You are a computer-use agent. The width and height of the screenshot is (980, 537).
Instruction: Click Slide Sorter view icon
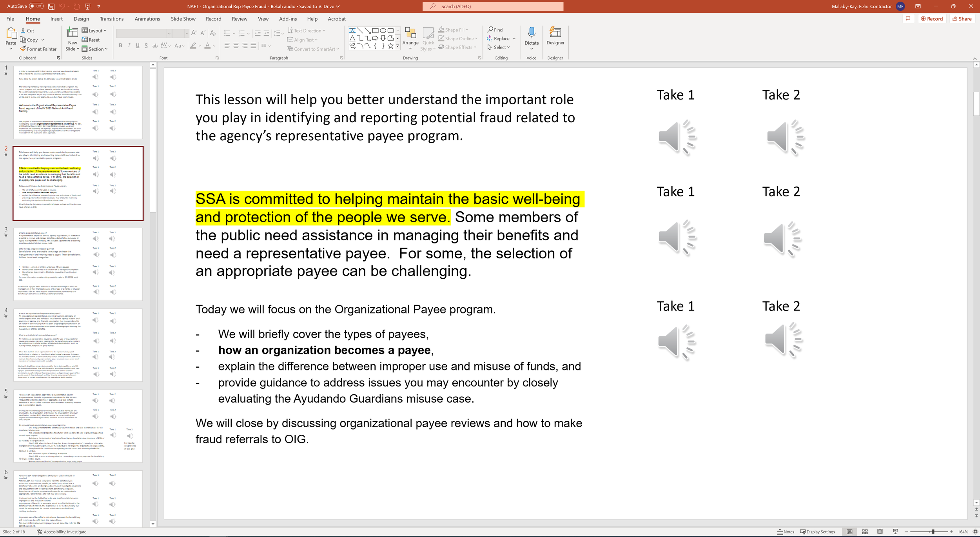coord(865,532)
